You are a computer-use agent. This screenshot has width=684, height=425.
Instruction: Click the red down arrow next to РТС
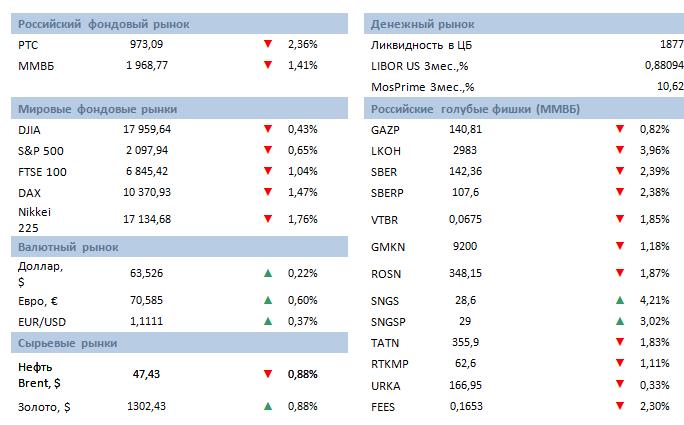coord(267,44)
